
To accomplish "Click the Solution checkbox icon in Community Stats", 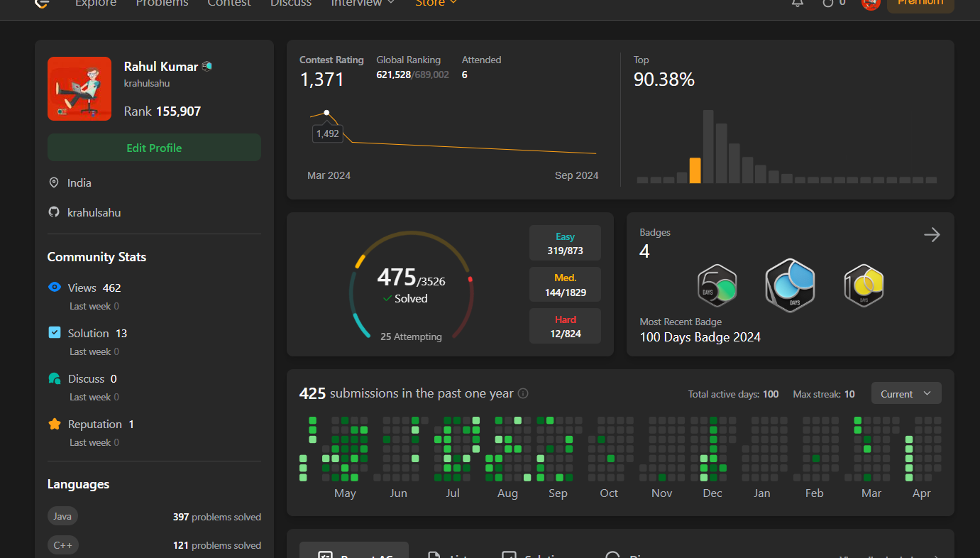I will click(55, 332).
